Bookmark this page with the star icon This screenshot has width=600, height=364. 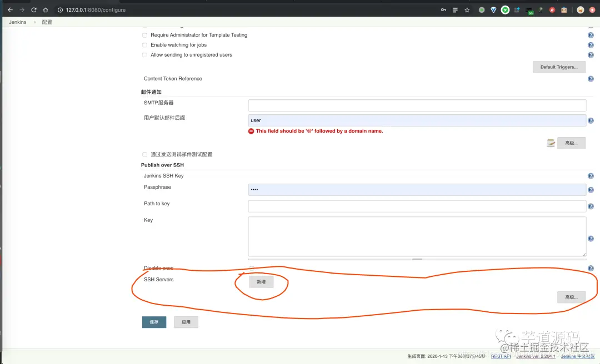coord(467,10)
